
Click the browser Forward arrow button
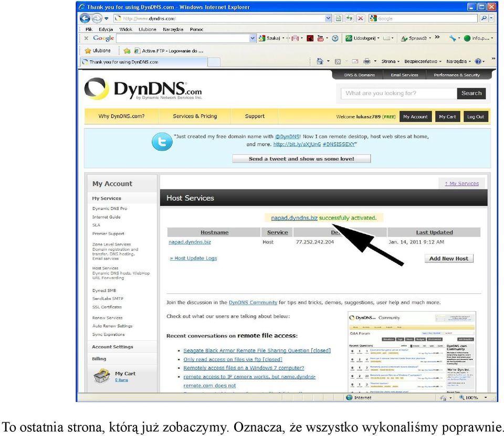97,18
